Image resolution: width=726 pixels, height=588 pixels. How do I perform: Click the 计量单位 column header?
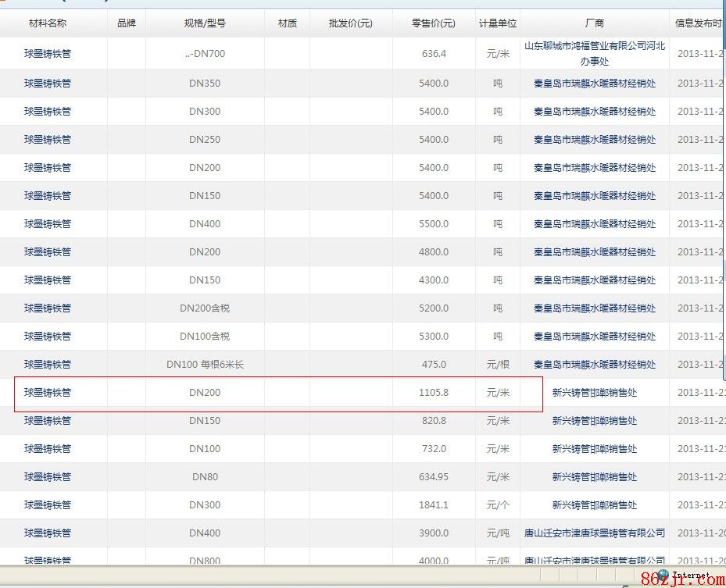(498, 23)
